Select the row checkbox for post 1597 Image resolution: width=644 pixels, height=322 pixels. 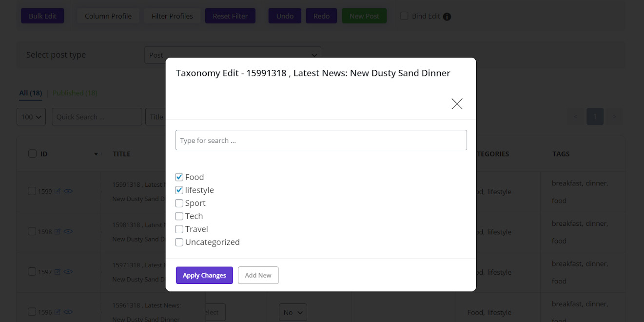click(x=32, y=271)
